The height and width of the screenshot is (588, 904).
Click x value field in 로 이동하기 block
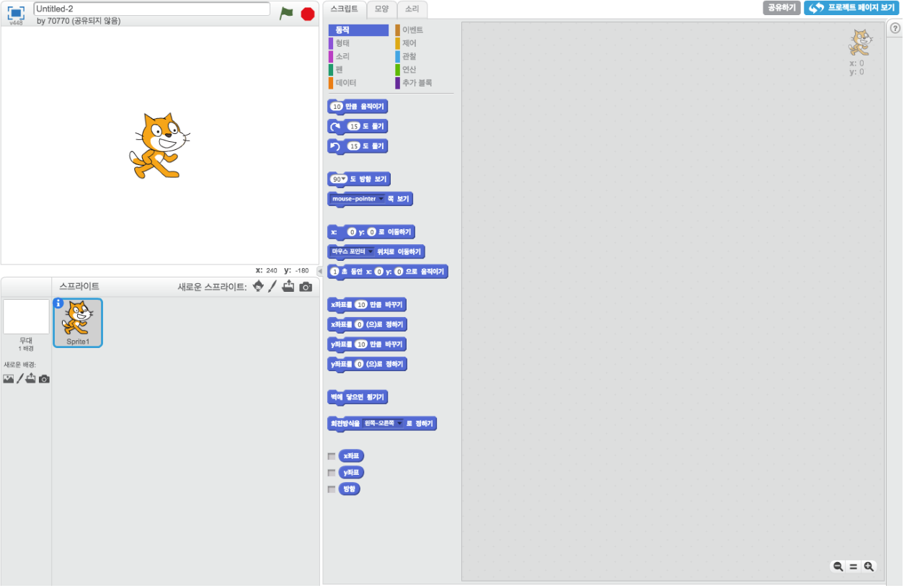coord(352,232)
